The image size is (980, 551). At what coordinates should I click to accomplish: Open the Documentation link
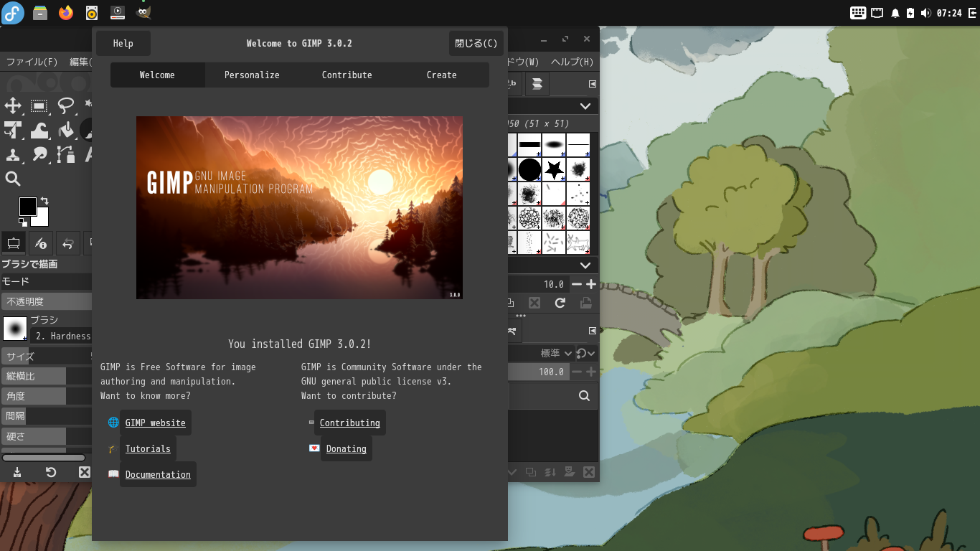click(x=158, y=474)
